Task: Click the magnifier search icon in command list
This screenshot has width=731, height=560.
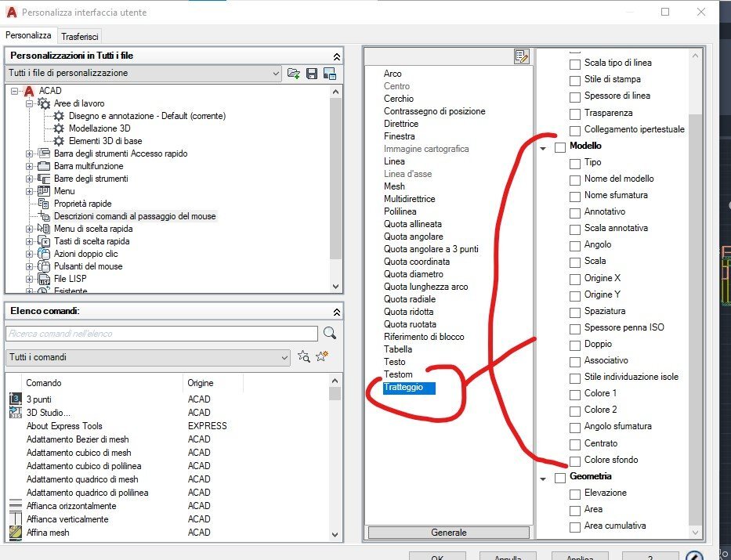Action: pos(330,333)
